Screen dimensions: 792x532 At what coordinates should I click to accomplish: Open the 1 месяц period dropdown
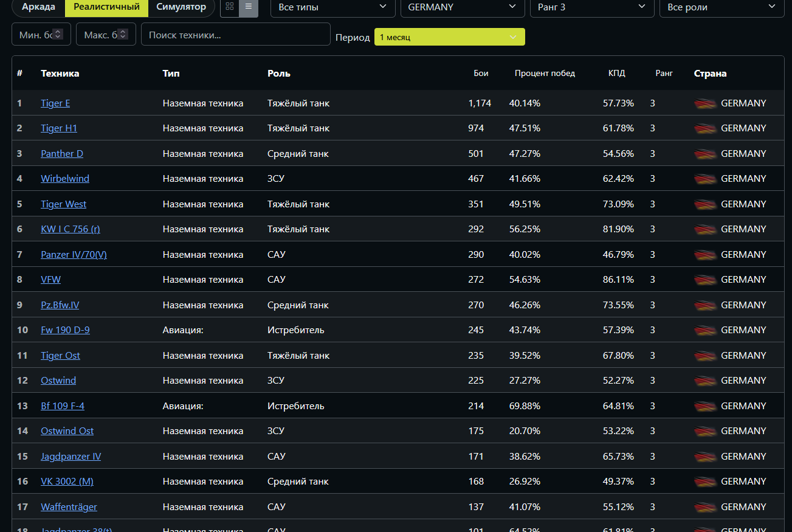click(x=450, y=37)
